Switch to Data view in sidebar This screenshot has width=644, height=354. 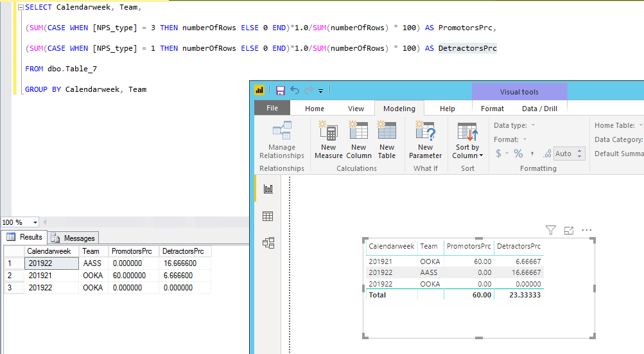(x=268, y=217)
